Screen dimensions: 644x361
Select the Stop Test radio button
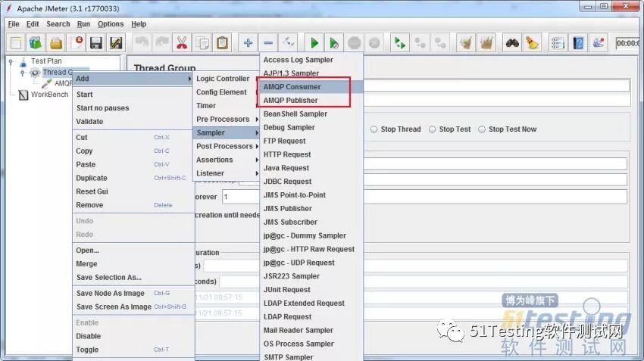click(x=432, y=129)
